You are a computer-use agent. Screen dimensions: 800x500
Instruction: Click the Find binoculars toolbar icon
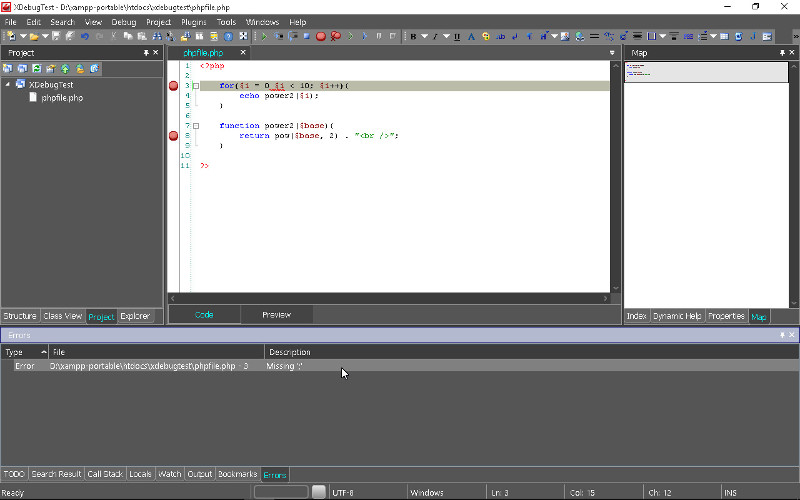(x=157, y=36)
